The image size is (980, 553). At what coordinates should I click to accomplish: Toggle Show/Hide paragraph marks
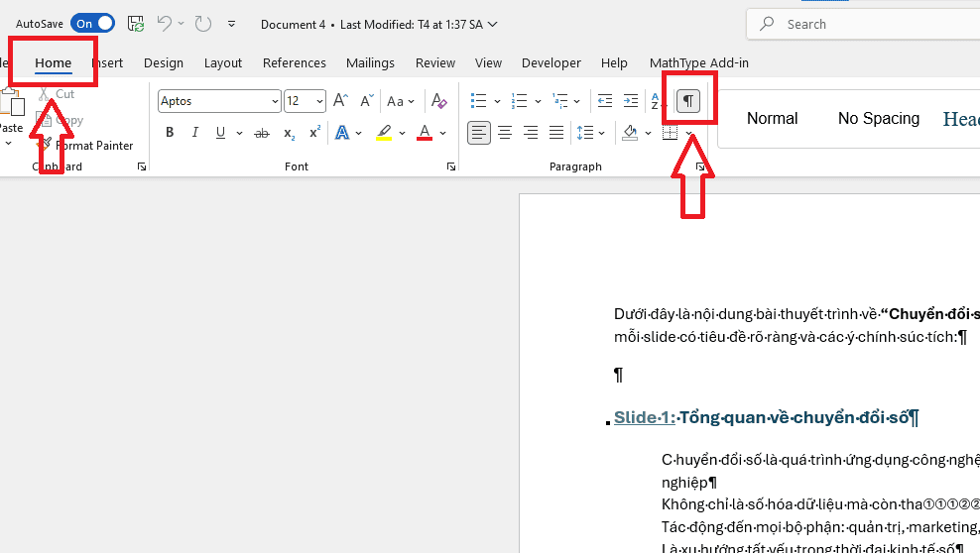point(688,101)
